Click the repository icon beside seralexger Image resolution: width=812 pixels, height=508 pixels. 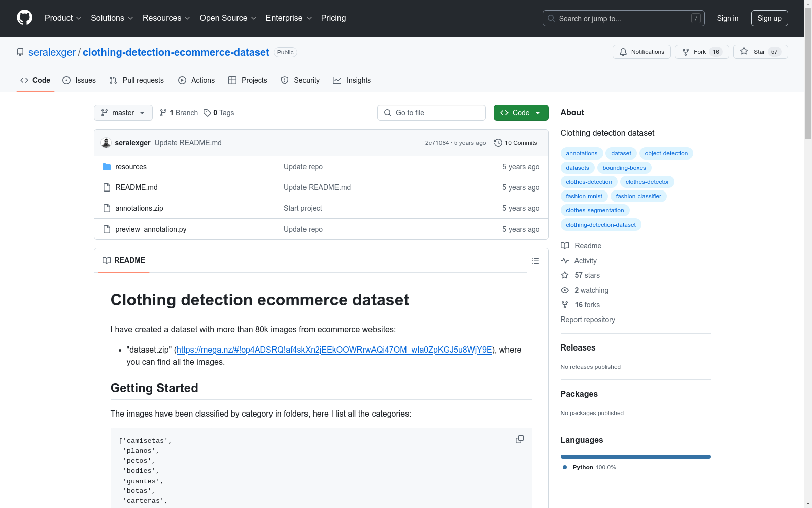pos(20,52)
